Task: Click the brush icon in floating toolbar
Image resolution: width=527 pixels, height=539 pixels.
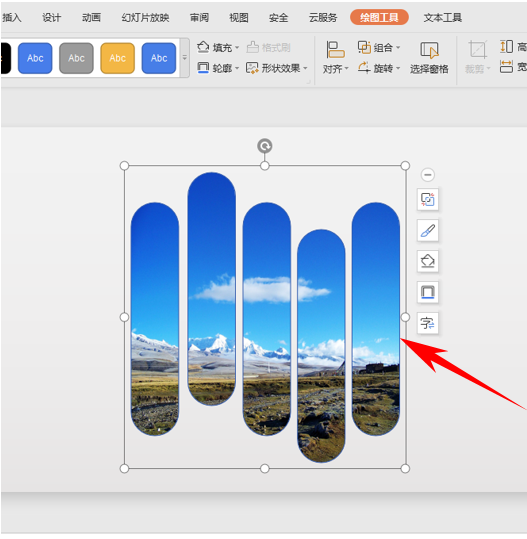Action: 428,230
